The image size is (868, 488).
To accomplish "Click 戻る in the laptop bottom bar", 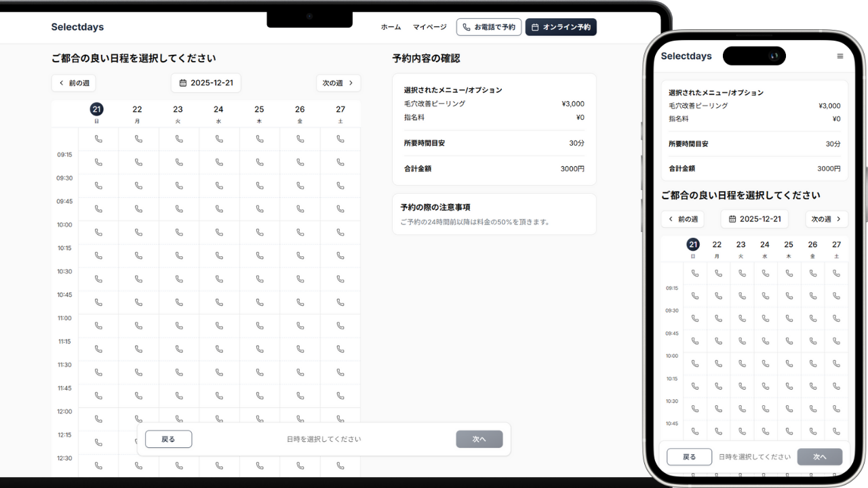I will [x=168, y=439].
